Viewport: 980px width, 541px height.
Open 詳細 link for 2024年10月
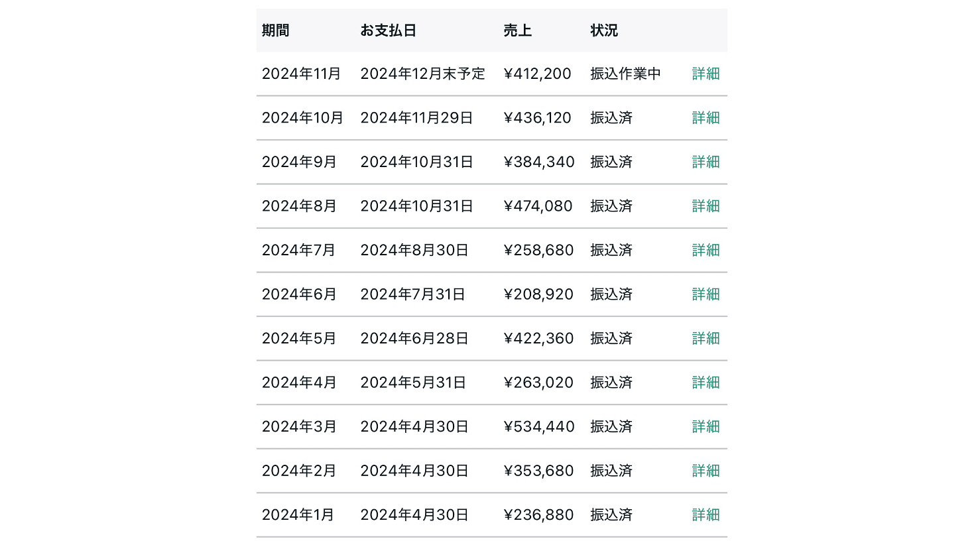tap(705, 118)
